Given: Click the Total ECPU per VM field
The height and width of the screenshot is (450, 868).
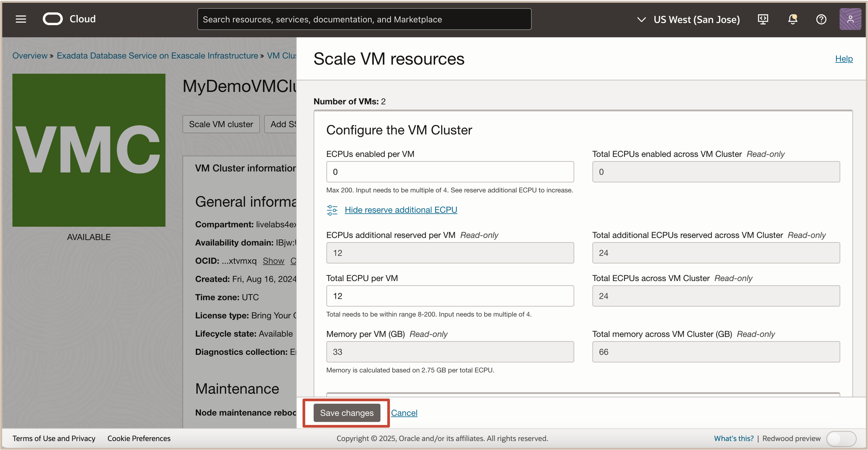Looking at the screenshot, I should click(x=449, y=296).
